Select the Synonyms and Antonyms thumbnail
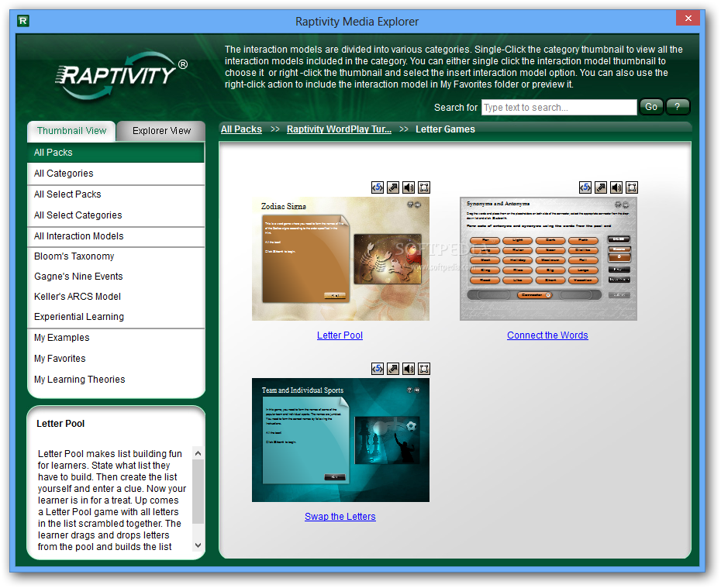721x588 pixels. tap(548, 259)
